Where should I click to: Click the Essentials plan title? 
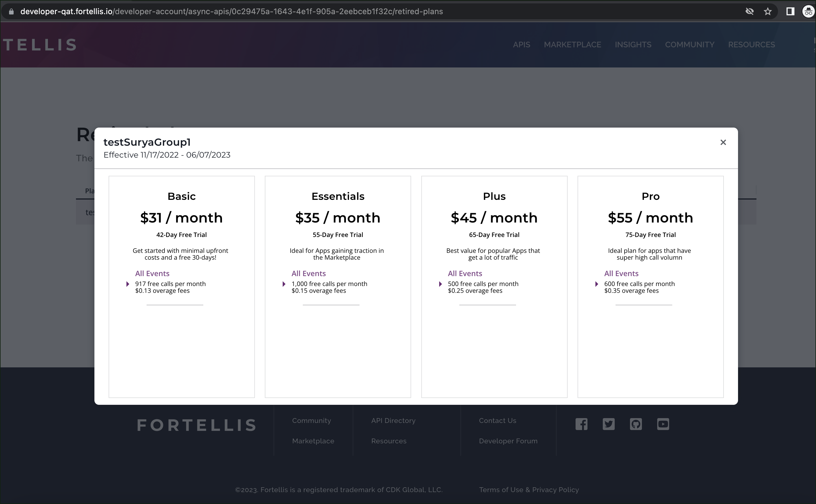click(x=338, y=196)
